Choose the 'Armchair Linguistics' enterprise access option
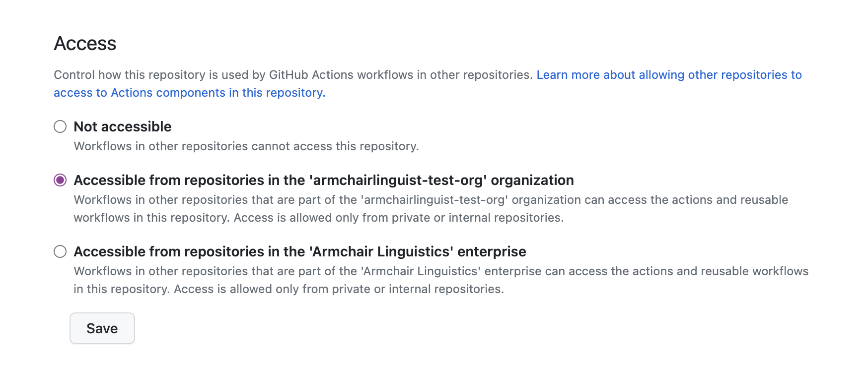868x366 pixels. 60,252
